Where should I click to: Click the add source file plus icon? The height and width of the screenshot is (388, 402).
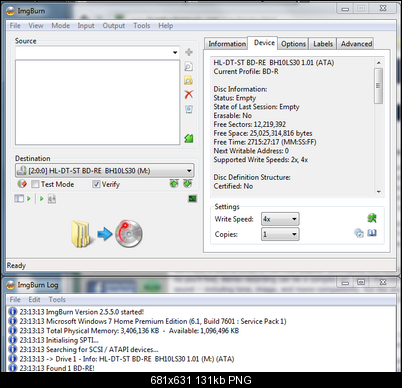pyautogui.click(x=189, y=52)
